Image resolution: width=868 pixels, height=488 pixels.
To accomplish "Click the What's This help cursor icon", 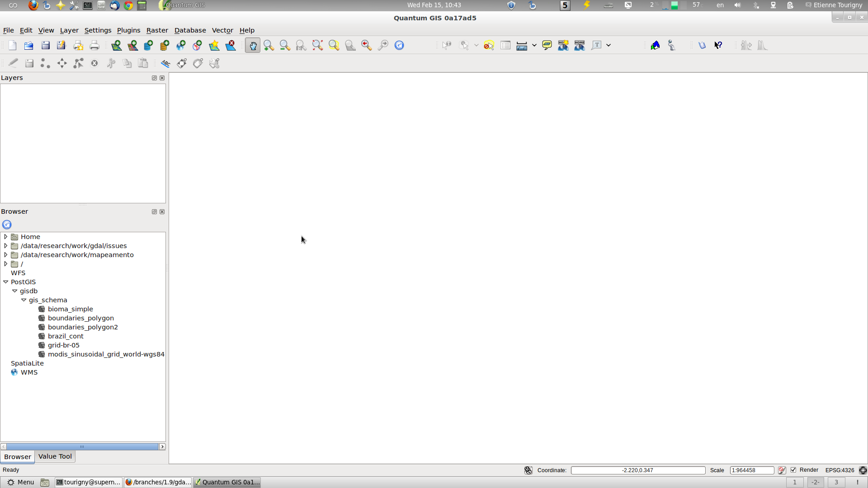I will (718, 45).
